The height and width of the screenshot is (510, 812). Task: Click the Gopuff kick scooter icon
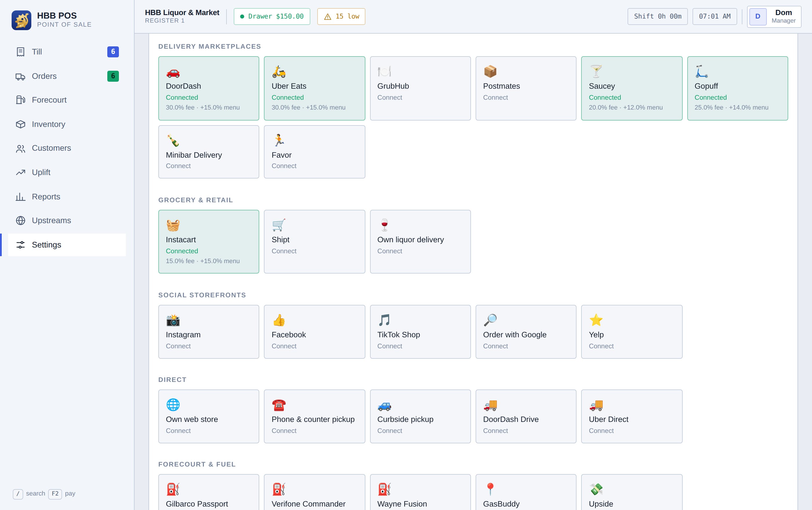click(x=702, y=71)
